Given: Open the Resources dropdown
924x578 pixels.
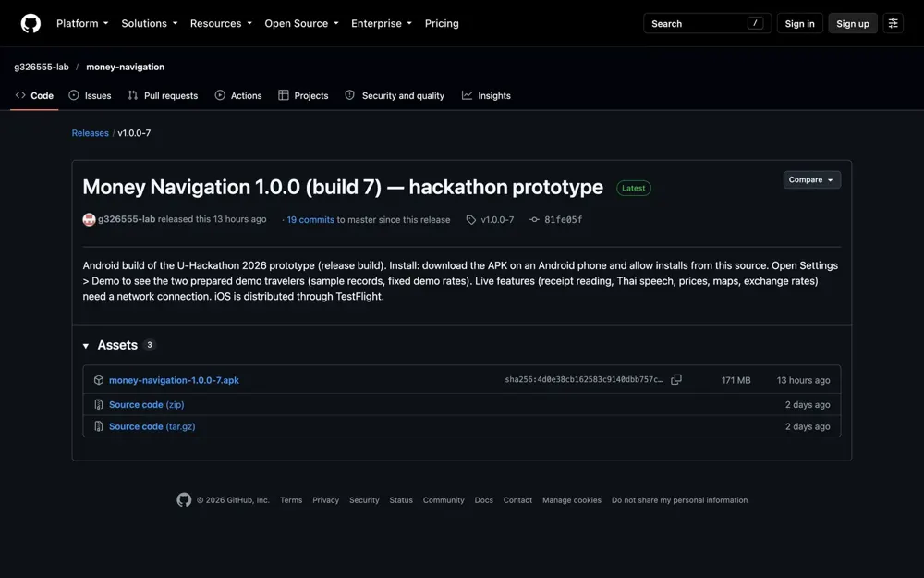Looking at the screenshot, I should (x=221, y=24).
